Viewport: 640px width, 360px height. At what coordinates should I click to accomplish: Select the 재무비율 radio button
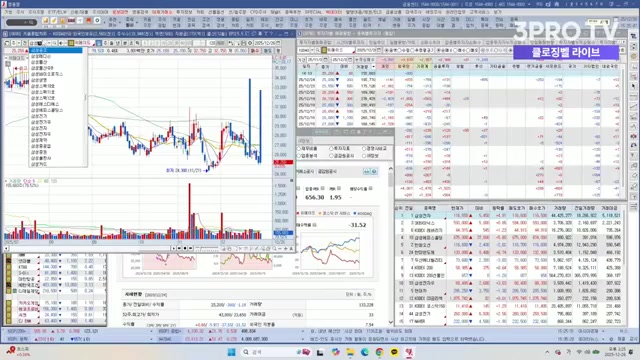[299, 149]
